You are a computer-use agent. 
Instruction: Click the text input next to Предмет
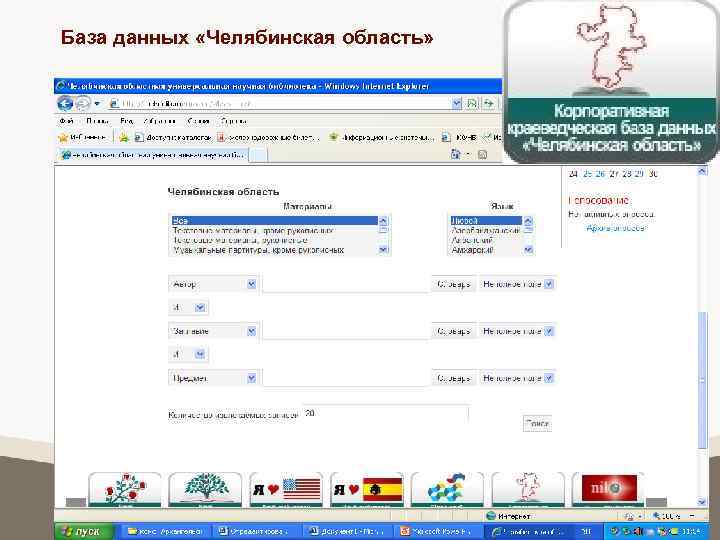345,378
